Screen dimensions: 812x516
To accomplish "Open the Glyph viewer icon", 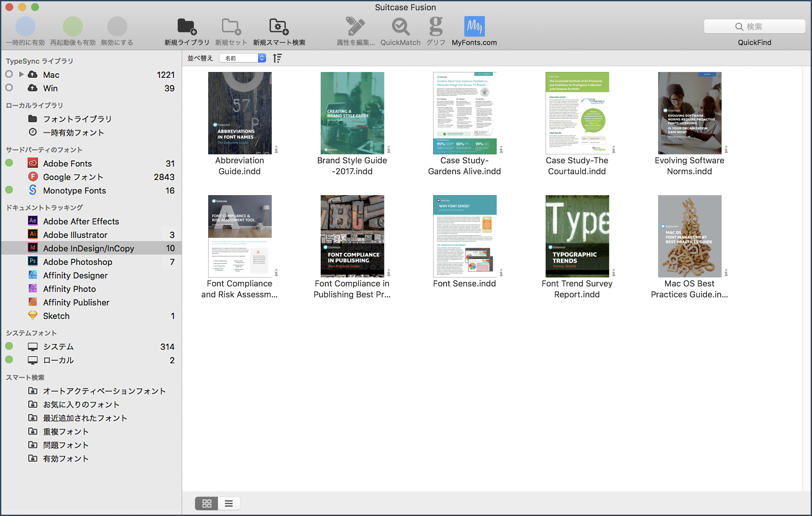I will point(436,27).
